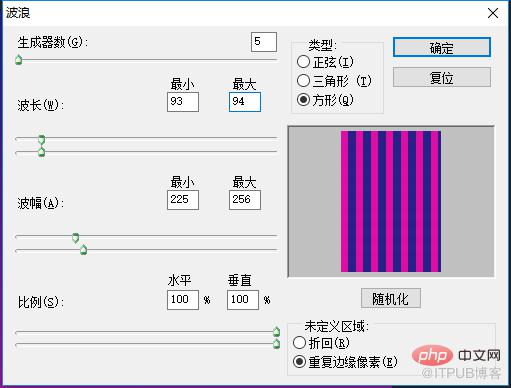Click the 复位 reset button
Image resolution: width=511 pixels, height=388 pixels.
pos(442,77)
